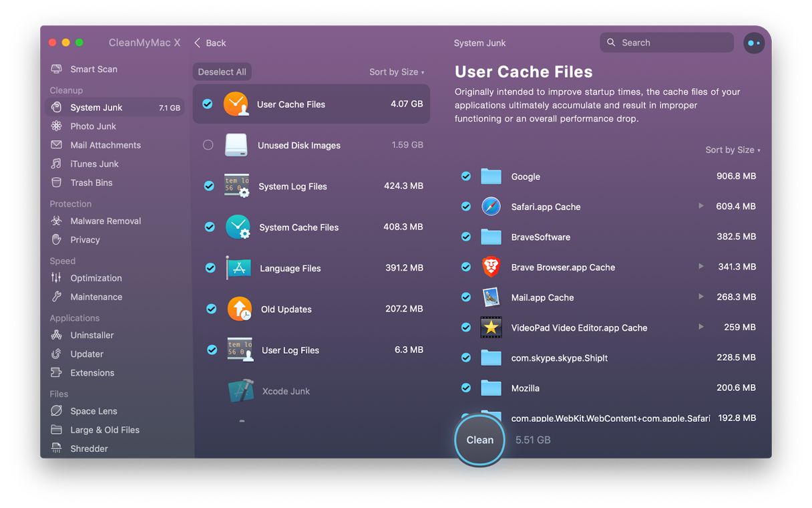
Task: Click the Brave Browser lion icon
Action: coord(491,267)
